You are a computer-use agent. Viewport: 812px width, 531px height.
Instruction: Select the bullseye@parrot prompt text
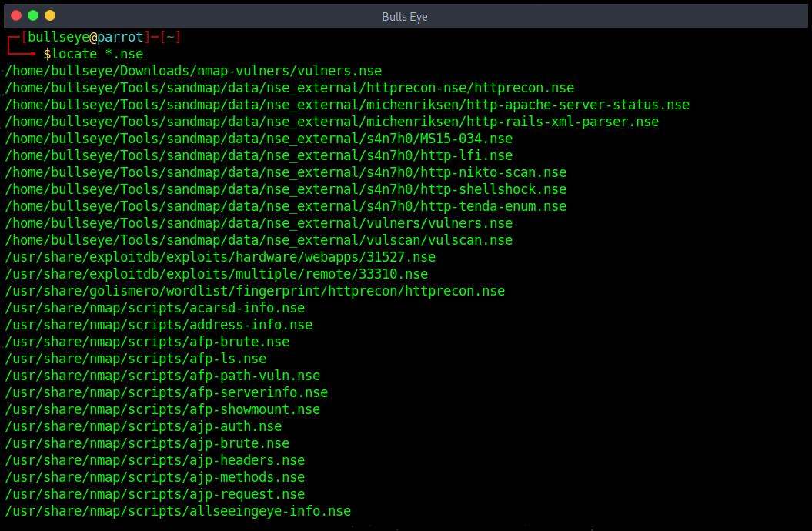[x=85, y=36]
